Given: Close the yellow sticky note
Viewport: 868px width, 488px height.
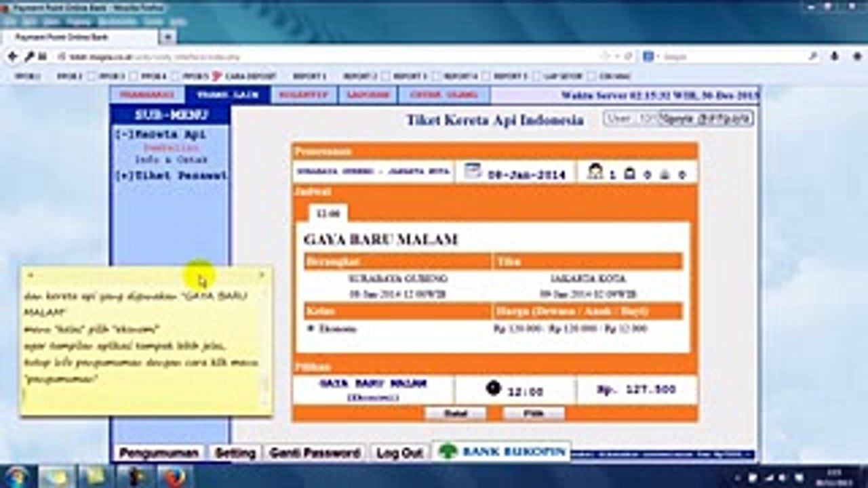Looking at the screenshot, I should pos(262,275).
